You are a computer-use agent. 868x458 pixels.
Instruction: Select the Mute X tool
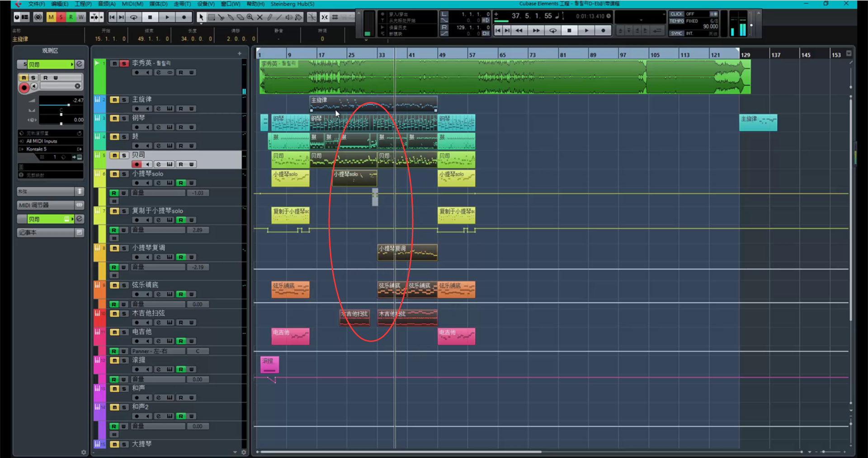pyautogui.click(x=260, y=17)
